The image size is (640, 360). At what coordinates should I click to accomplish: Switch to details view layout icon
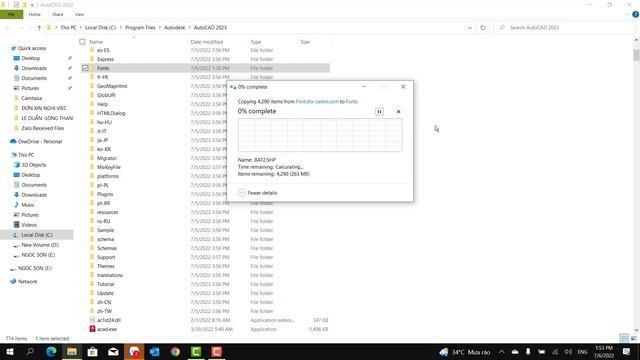[x=624, y=338]
